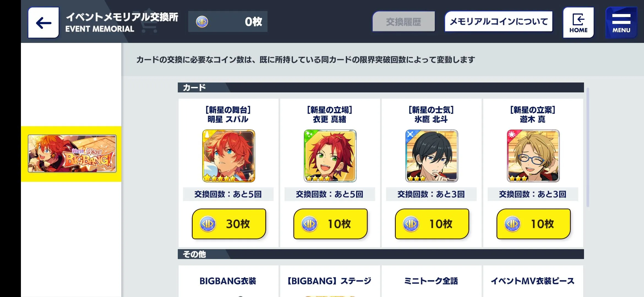Screen dimensions: 644x297
Task: Exchange 新星の士気 card for 10枚
Action: tap(432, 224)
